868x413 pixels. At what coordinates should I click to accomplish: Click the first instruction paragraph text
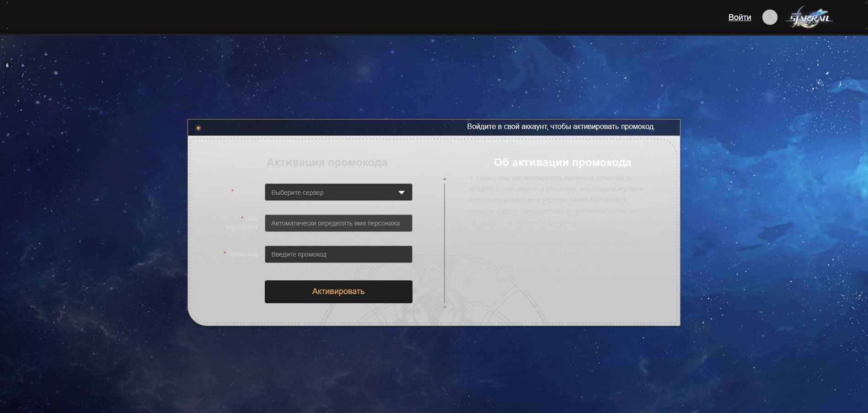[556, 200]
